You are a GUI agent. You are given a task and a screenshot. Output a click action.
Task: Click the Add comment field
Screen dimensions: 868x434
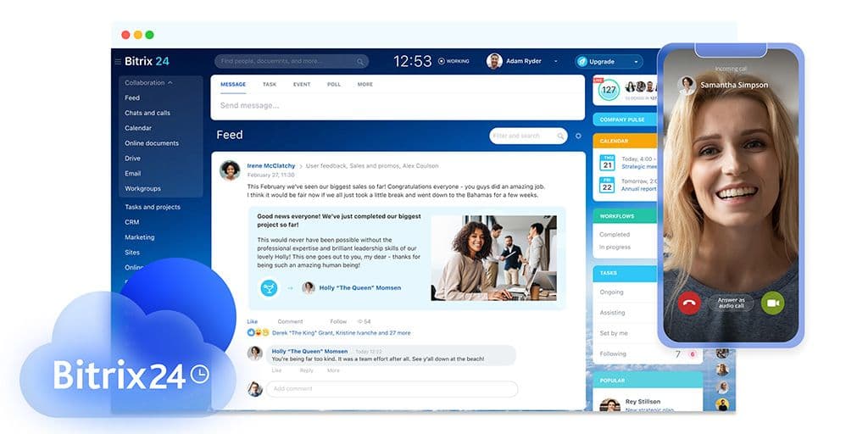(x=391, y=389)
